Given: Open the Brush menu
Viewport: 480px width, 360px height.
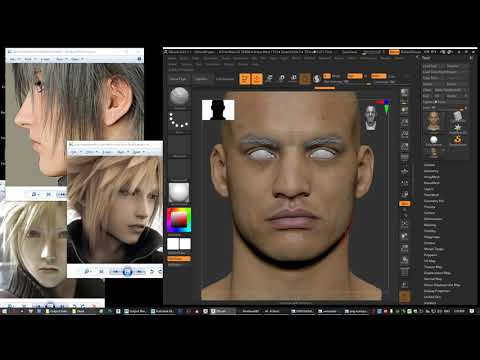Looking at the screenshot, I should point(184,58).
